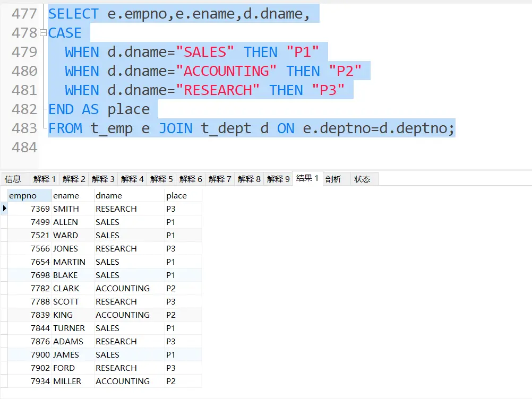532x399 pixels.
Task: Open the 剖析 profiling tab
Action: [333, 179]
